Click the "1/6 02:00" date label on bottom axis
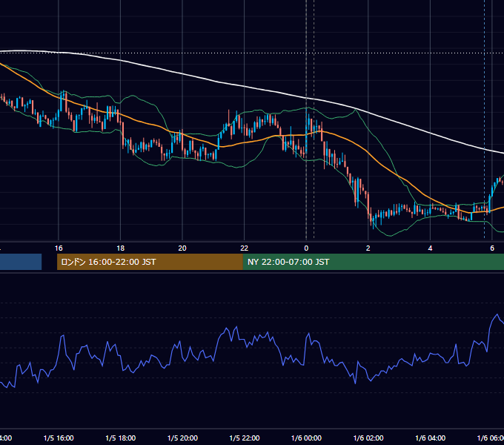 (368, 438)
